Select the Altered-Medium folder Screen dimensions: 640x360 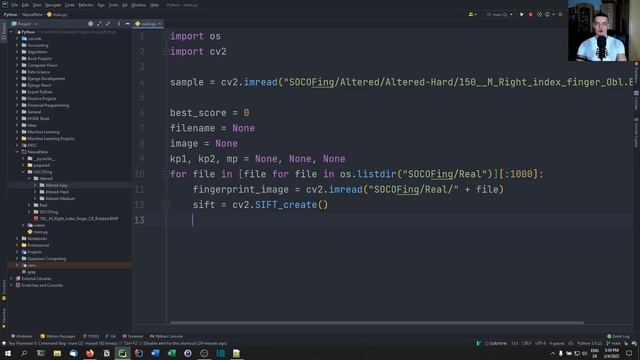pyautogui.click(x=60, y=198)
